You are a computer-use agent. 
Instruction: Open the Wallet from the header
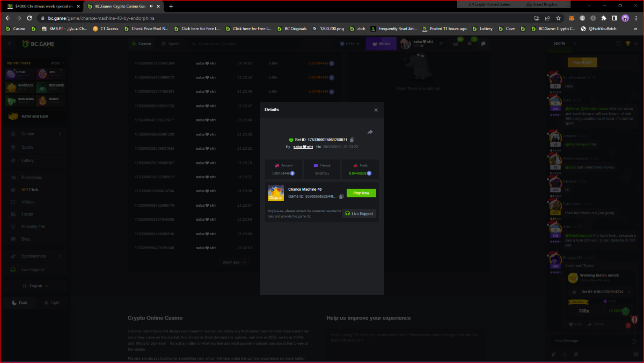tap(381, 43)
